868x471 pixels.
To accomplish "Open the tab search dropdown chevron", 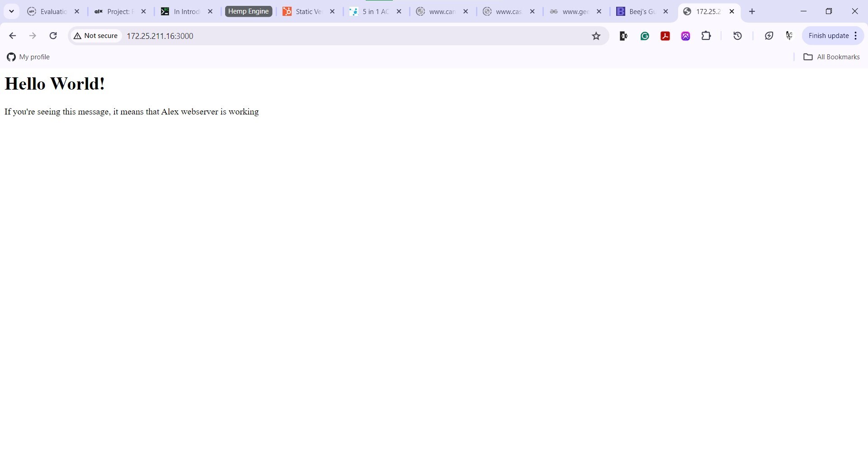I will pos(12,11).
